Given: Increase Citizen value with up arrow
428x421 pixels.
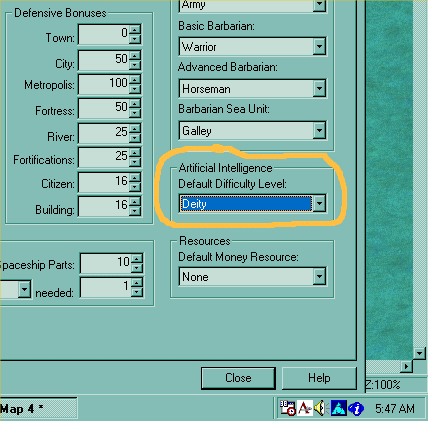Looking at the screenshot, I should [x=135, y=177].
